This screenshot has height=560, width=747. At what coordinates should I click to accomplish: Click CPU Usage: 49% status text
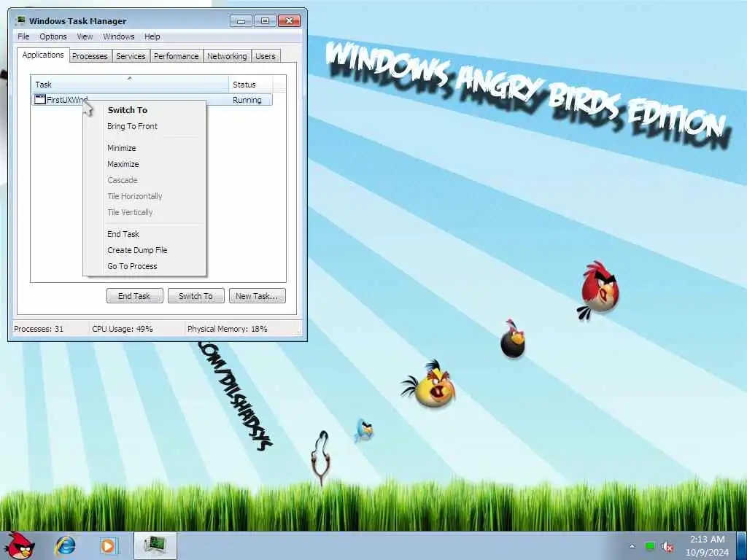[123, 329]
